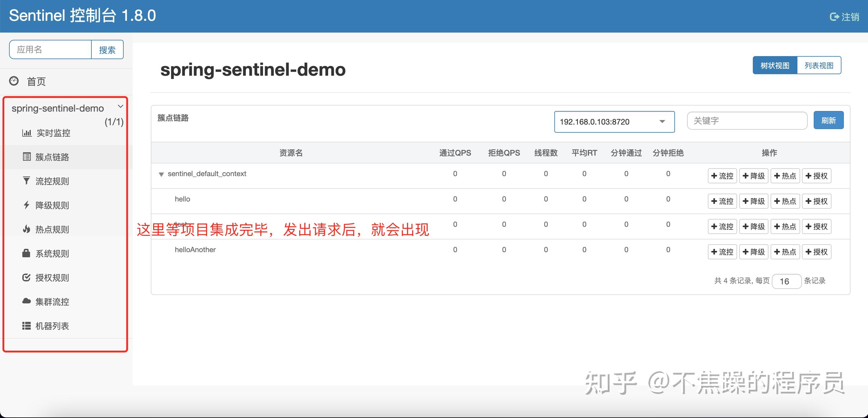Add 流控 rule for the hello resource
The width and height of the screenshot is (868, 418).
pos(722,201)
